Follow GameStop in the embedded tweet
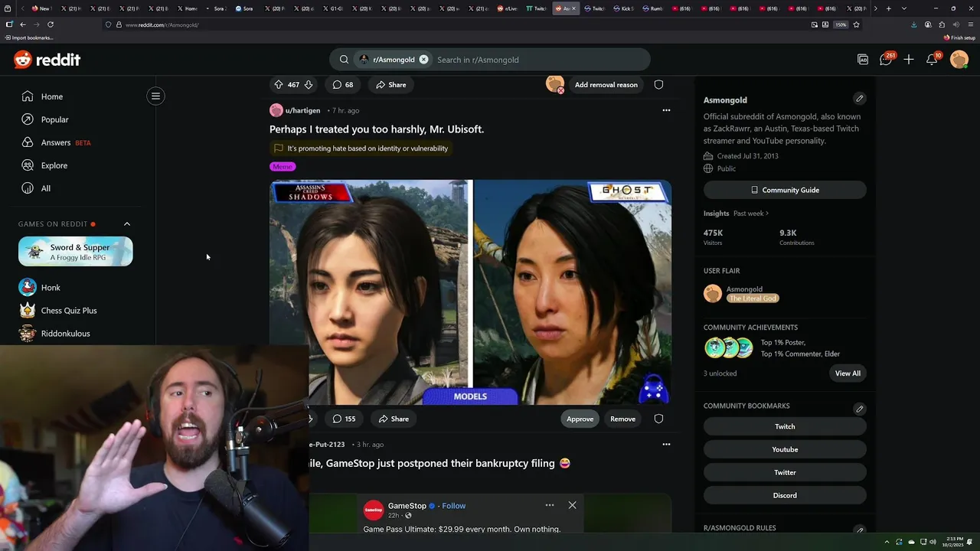 pyautogui.click(x=453, y=506)
